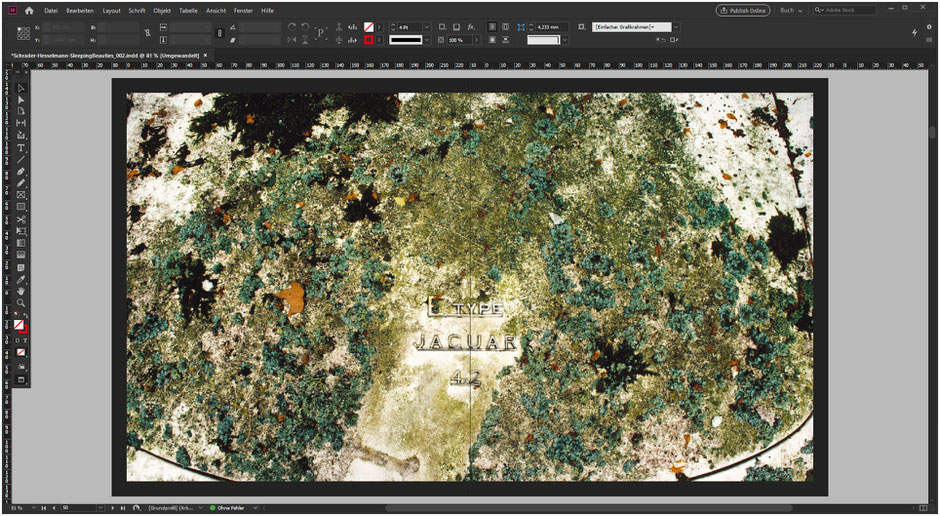Select the Direct Selection tool
940x516 pixels.
pyautogui.click(x=21, y=100)
